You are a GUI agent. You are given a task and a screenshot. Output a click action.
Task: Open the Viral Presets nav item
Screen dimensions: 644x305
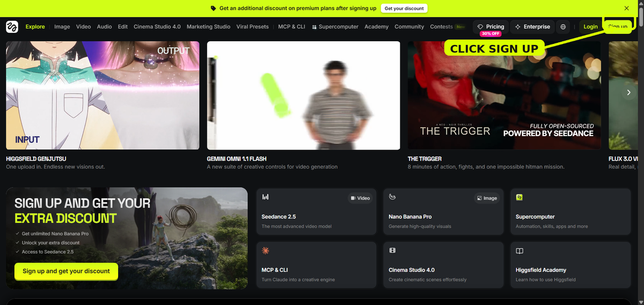click(252, 27)
